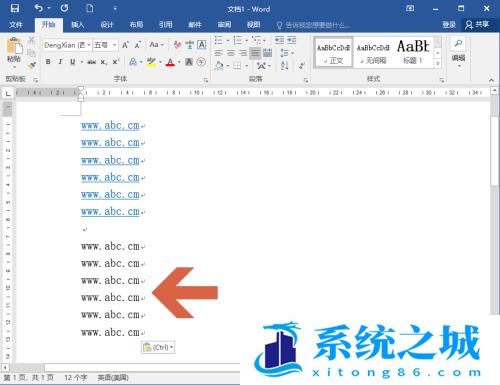Save the document from the quick access toolbar

coord(15,8)
